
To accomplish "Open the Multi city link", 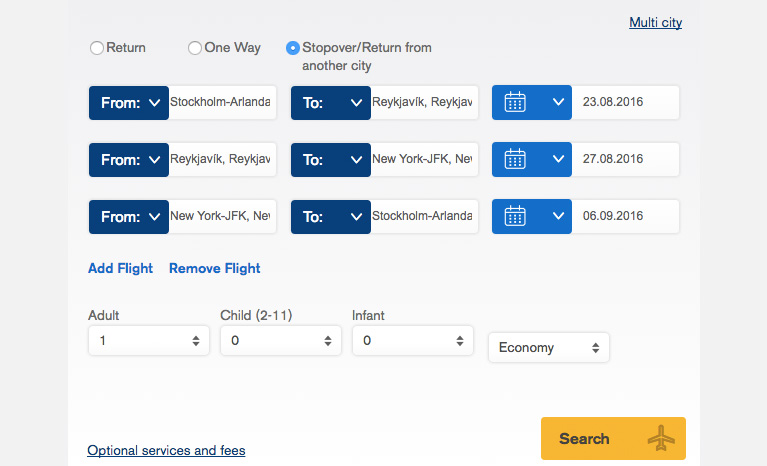I will point(655,22).
